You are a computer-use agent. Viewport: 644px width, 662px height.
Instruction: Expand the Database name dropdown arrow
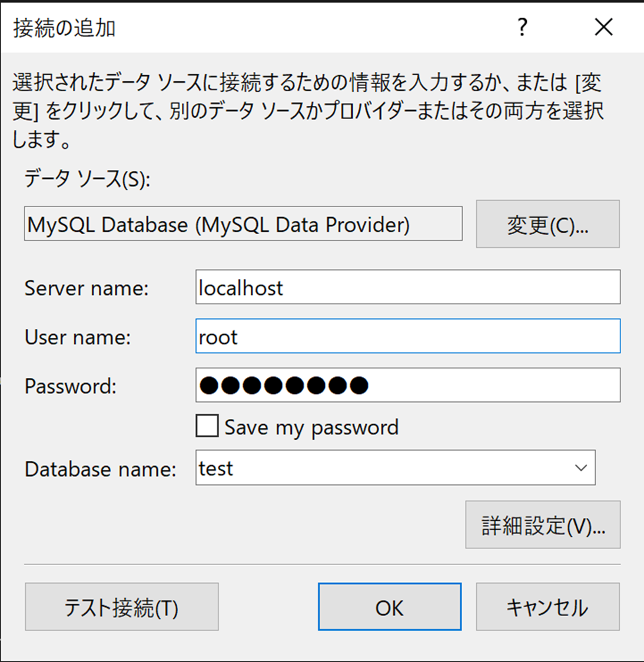[581, 468]
